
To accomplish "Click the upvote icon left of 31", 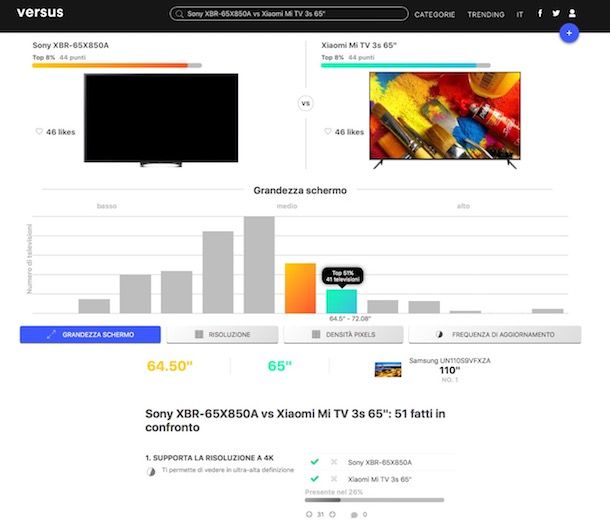I will point(309,514).
